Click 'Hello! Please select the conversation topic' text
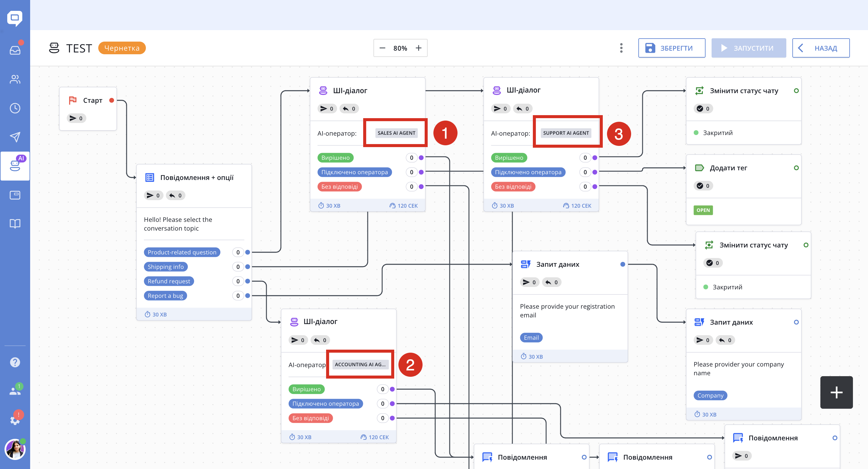The width and height of the screenshot is (868, 469). click(x=178, y=224)
